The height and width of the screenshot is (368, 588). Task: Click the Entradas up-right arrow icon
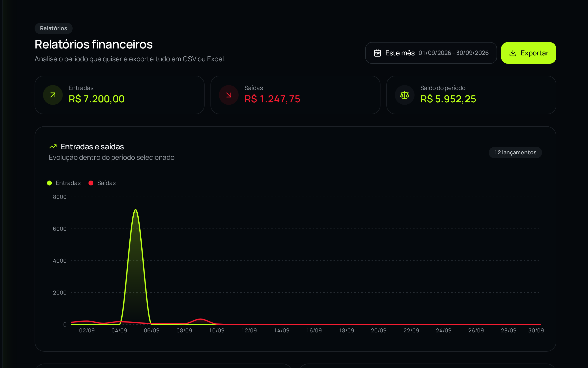pyautogui.click(x=53, y=95)
